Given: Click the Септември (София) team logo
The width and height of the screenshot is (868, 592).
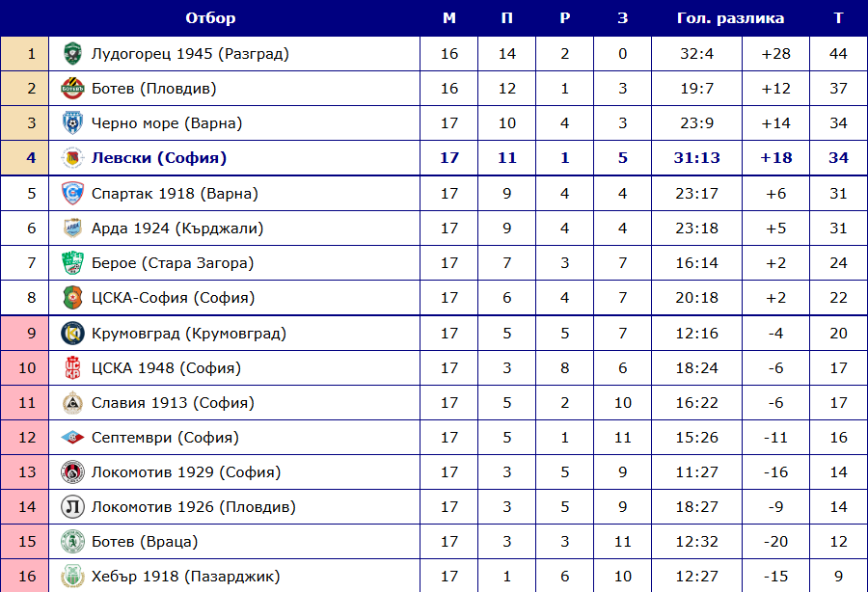Looking at the screenshot, I should click(72, 438).
